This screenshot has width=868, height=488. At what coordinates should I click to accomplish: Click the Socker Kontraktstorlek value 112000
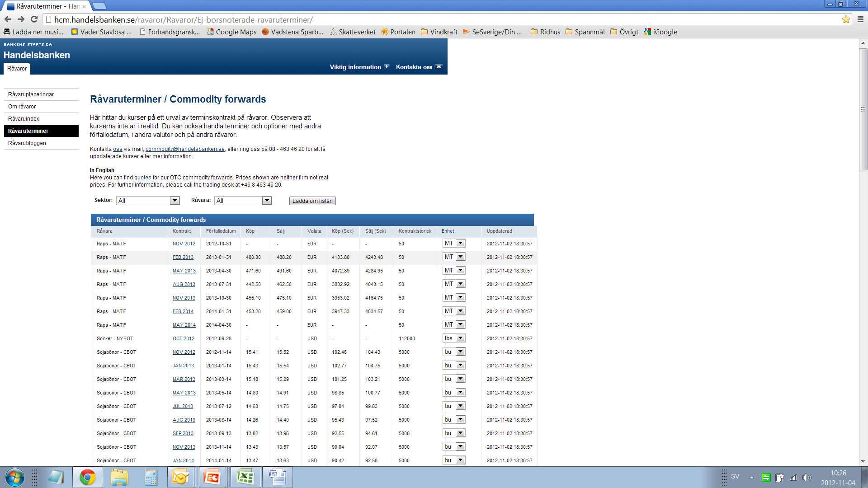(x=407, y=339)
